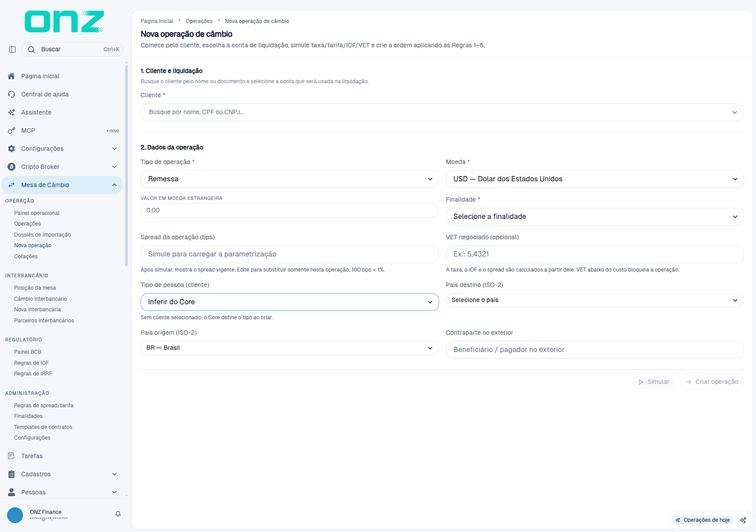This screenshot has width=756, height=532.
Task: Expand the Cripto Broker chevron
Action: (115, 167)
